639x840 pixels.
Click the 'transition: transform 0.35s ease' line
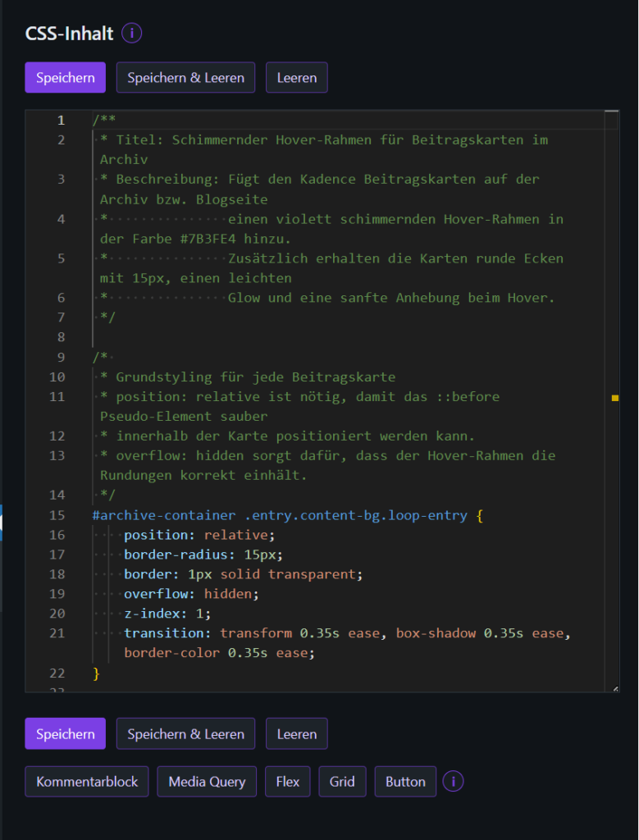click(348, 633)
